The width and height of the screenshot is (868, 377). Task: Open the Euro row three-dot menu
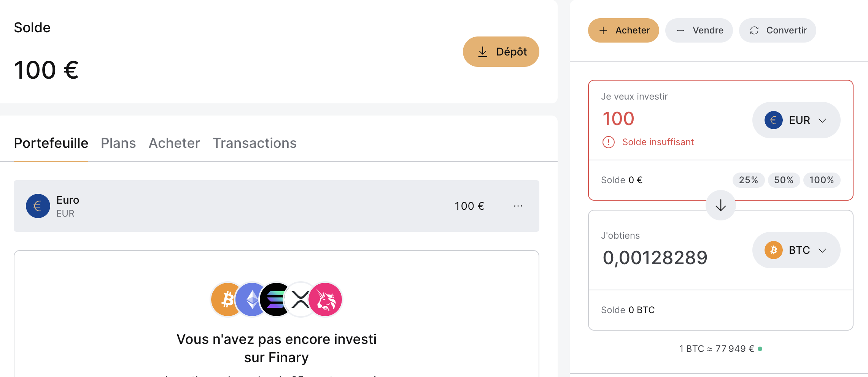tap(518, 206)
